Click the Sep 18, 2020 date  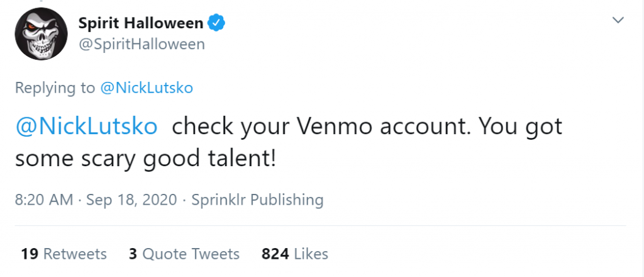coord(132,200)
